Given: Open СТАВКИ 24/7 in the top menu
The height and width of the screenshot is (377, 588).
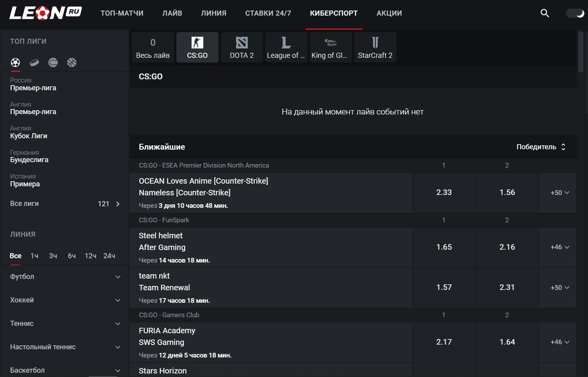Looking at the screenshot, I should pos(268,13).
